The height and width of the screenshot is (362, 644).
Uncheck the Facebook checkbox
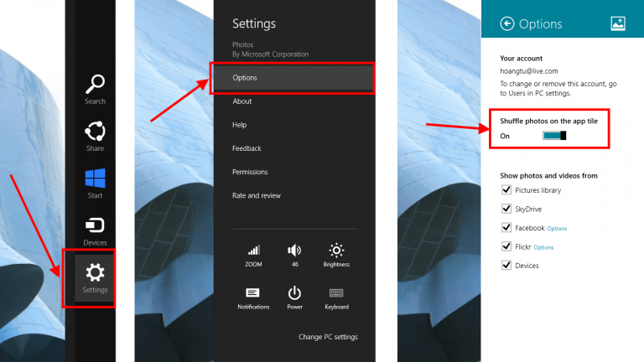(506, 227)
